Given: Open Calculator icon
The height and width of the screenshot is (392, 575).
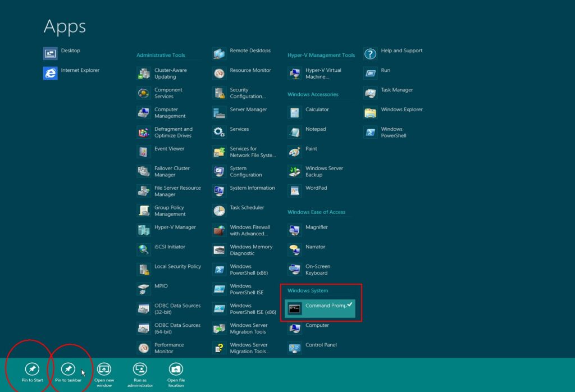Looking at the screenshot, I should pos(295,112).
